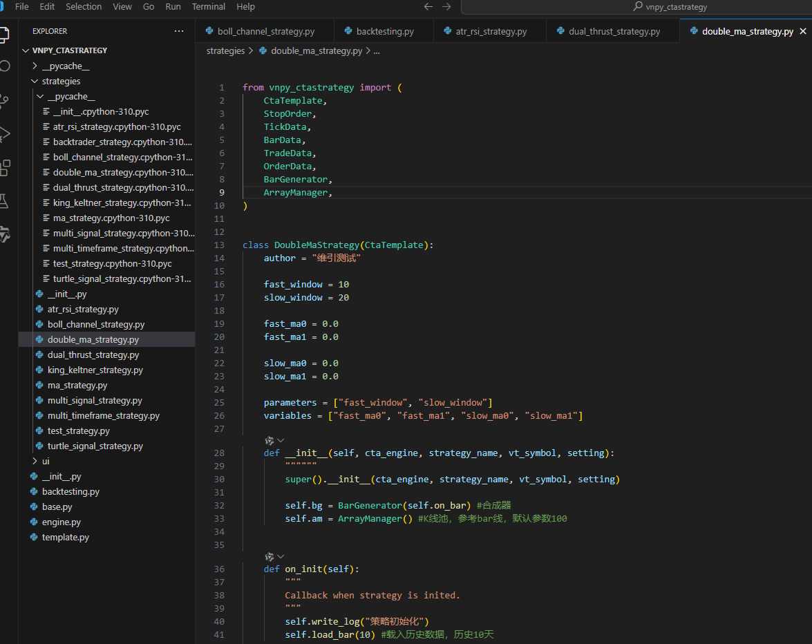Viewport: 812px width, 644px height.
Task: Open boll_channel_strategy.py in the file tree
Action: pos(96,325)
